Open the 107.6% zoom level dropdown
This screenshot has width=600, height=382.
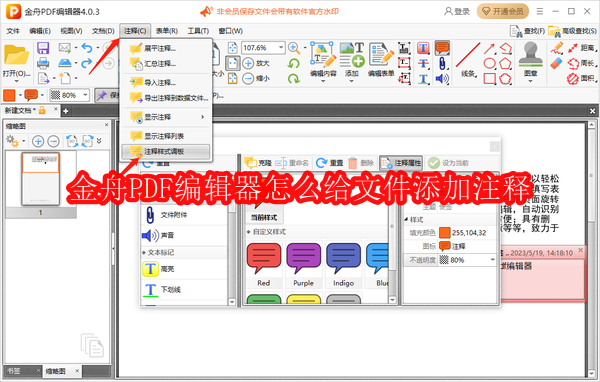(x=281, y=47)
